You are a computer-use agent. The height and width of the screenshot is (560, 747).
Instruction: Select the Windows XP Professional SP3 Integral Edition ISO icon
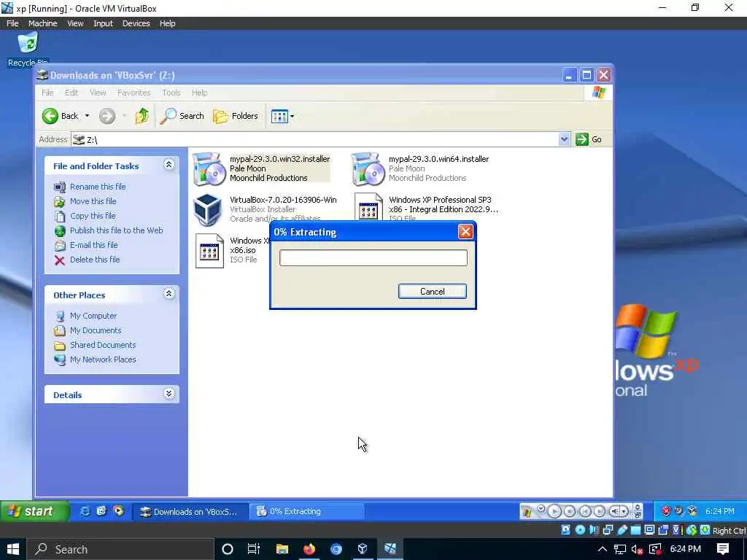tap(368, 208)
